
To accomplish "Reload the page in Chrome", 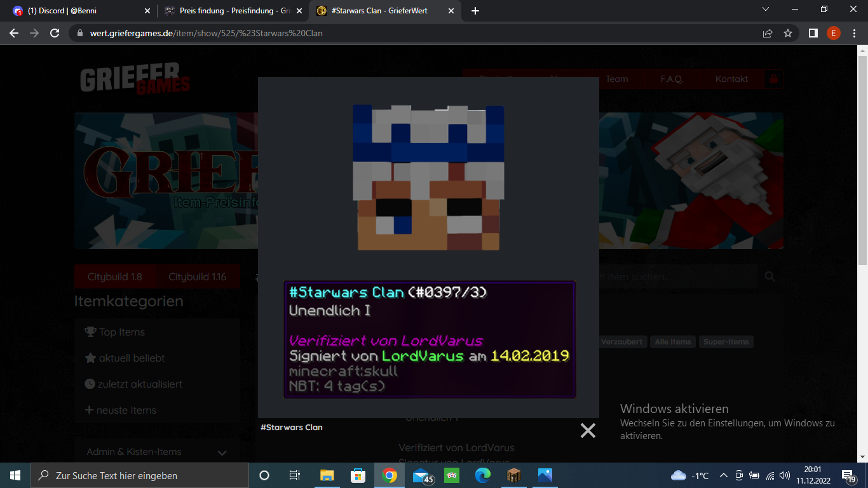I will (x=55, y=33).
